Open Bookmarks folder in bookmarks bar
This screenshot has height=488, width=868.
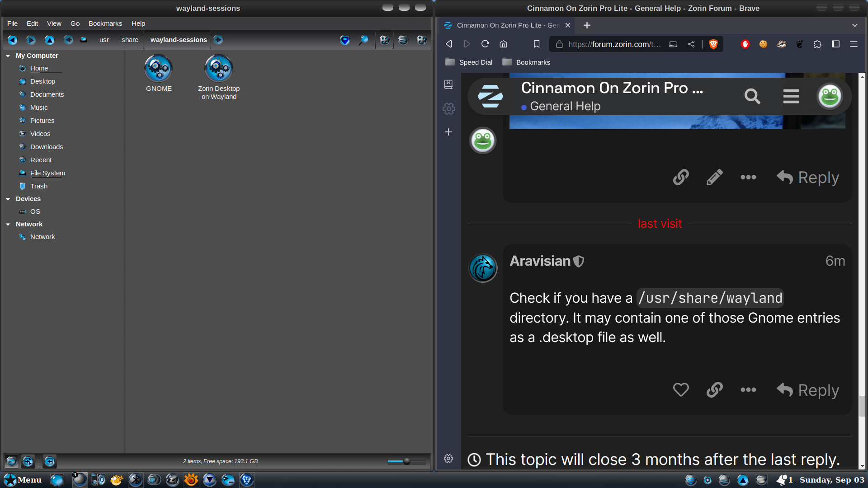[526, 62]
